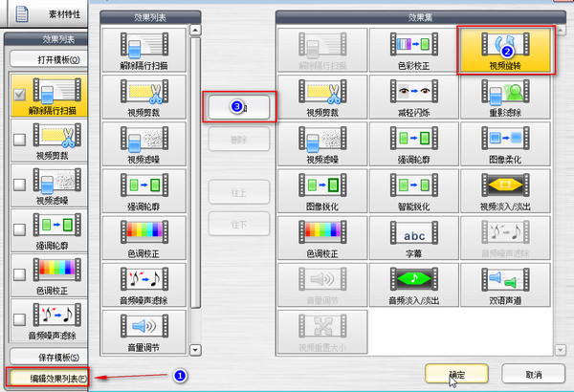The image size is (574, 392).
Task: Select 音频噪声滤除 in the dialog's 效果列表
Action: pyautogui.click(x=144, y=285)
